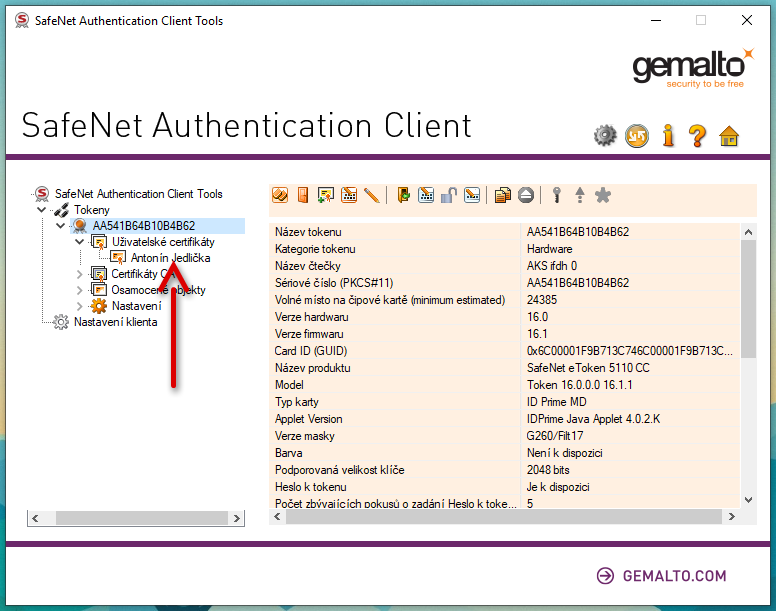Collapse the AA541B64B10B4B62 token node

60,226
